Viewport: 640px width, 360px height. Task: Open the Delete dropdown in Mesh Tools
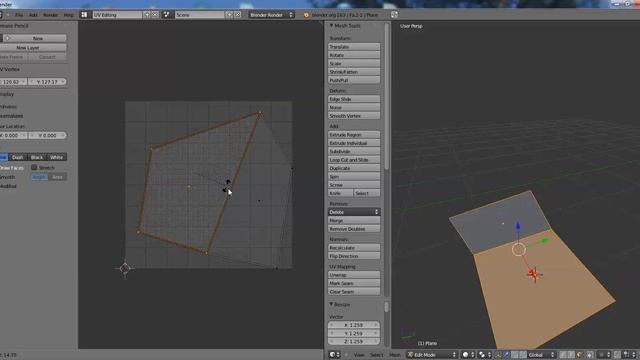354,212
